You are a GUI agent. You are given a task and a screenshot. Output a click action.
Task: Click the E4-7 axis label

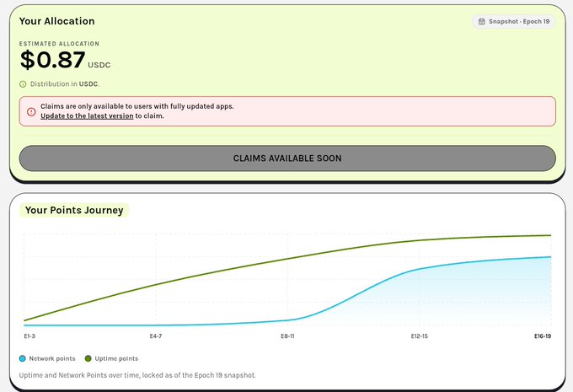pyautogui.click(x=156, y=336)
